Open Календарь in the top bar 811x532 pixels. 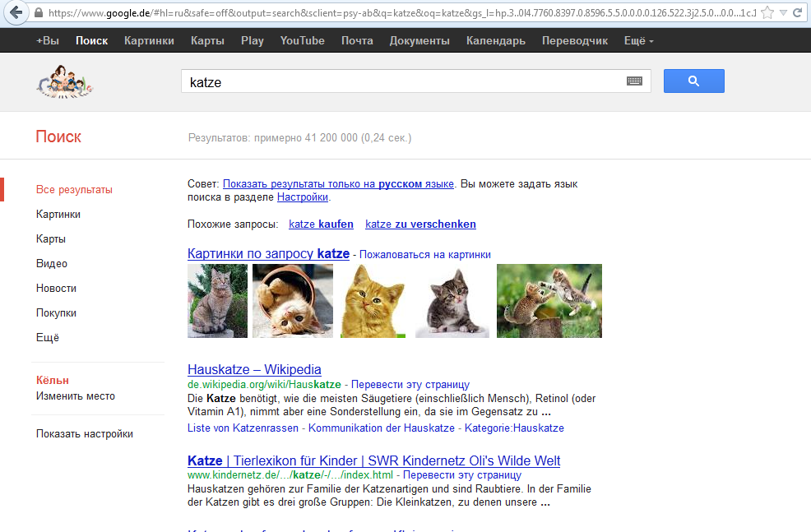point(495,41)
